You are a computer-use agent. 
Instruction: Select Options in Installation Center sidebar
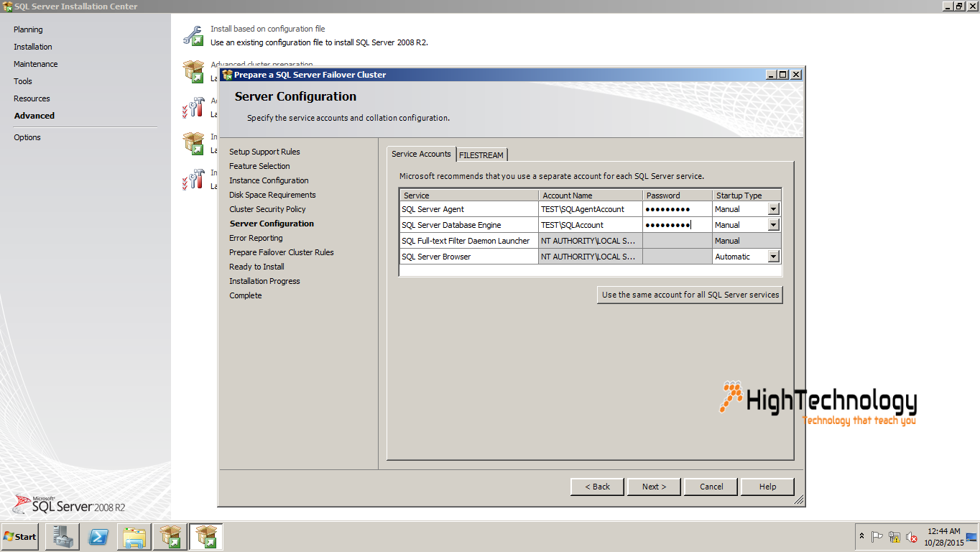[27, 137]
